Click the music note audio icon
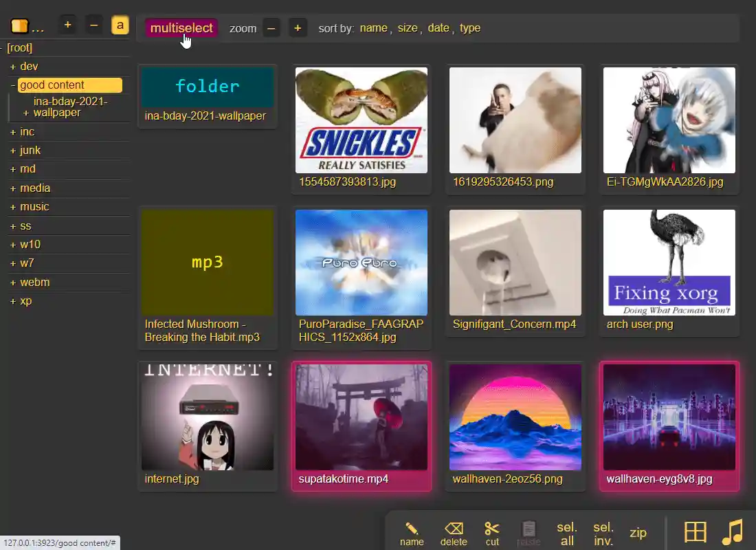 732,531
